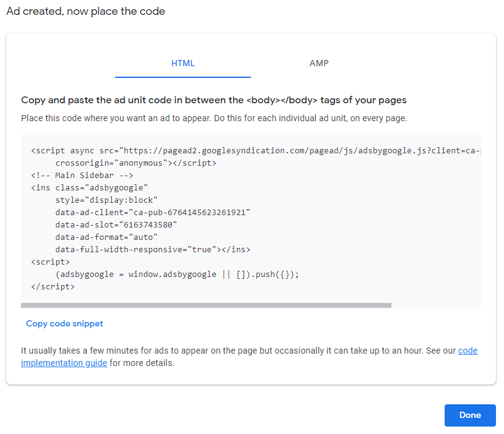Click the style="display:block" line
The height and width of the screenshot is (434, 504).
106,200
